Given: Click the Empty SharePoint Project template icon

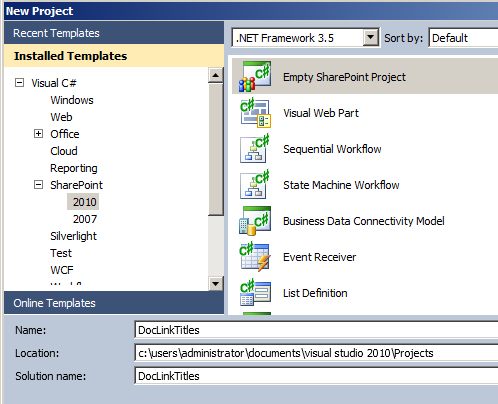Looking at the screenshot, I should 255,76.
